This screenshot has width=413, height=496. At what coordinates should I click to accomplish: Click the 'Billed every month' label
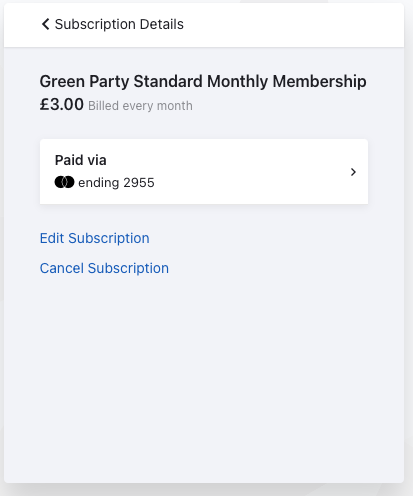(x=140, y=106)
